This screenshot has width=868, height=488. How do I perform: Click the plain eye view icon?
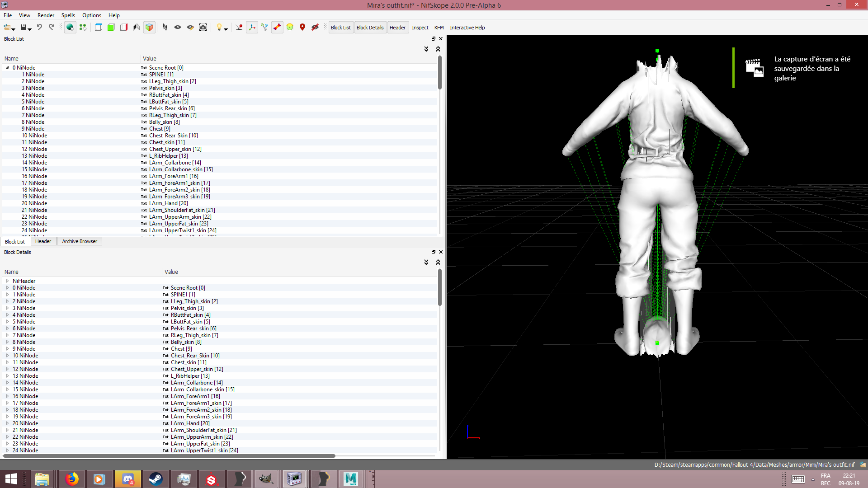point(178,28)
